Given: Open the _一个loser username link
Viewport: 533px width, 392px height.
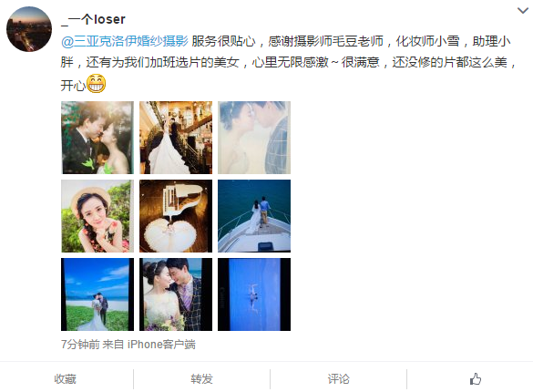Looking at the screenshot, I should pos(93,19).
